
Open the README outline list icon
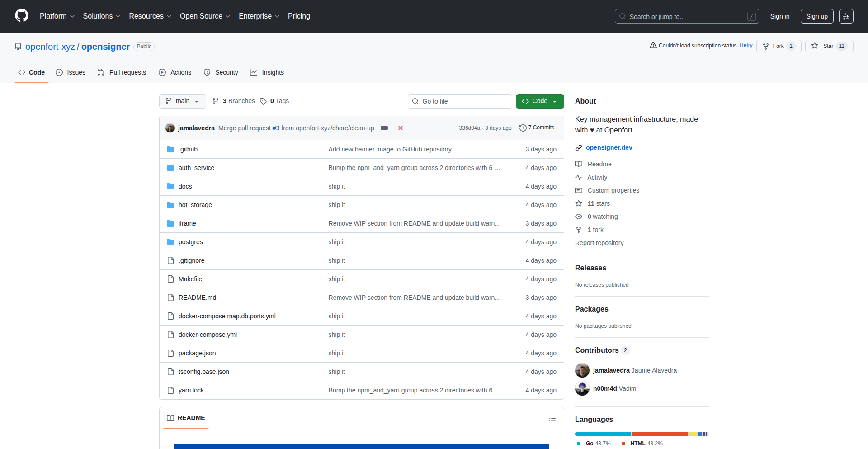click(x=552, y=418)
